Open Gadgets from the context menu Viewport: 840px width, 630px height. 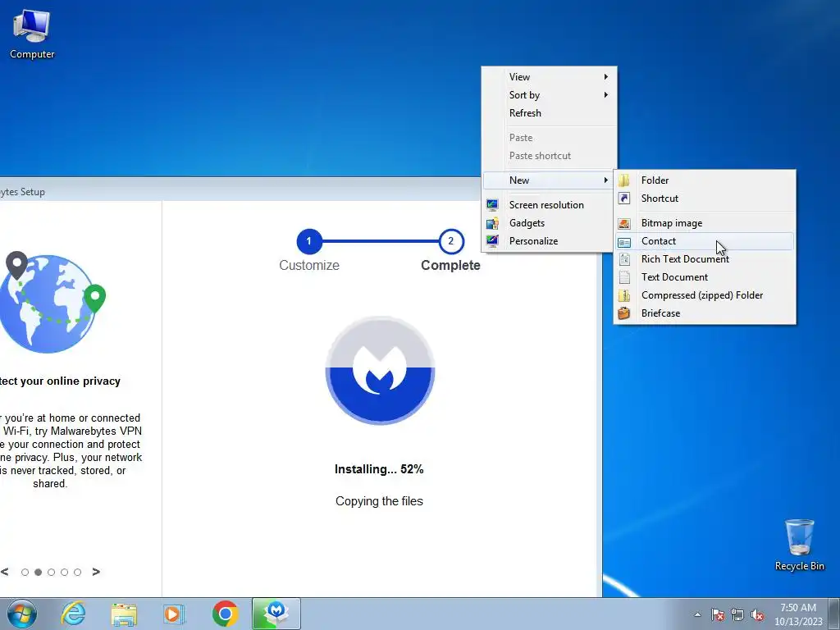point(549,223)
